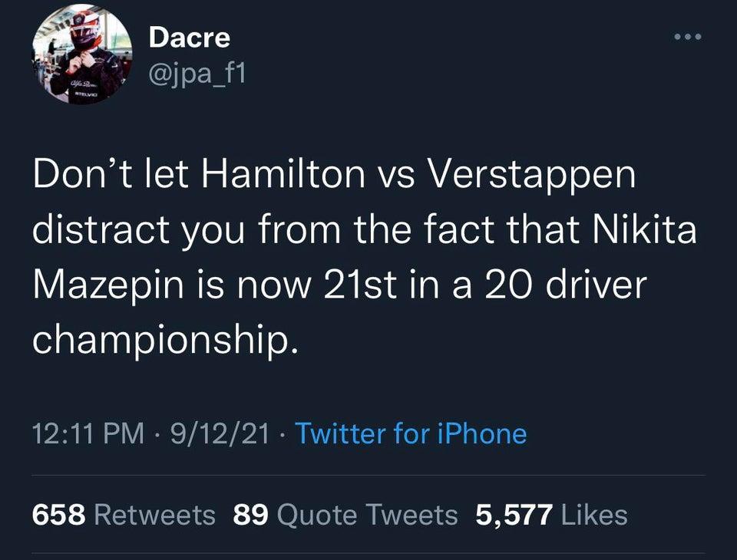View the 658 Retweets list

tap(124, 515)
